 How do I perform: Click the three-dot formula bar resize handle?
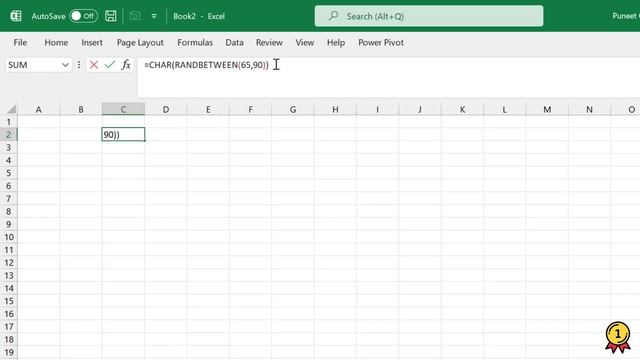coord(79,65)
